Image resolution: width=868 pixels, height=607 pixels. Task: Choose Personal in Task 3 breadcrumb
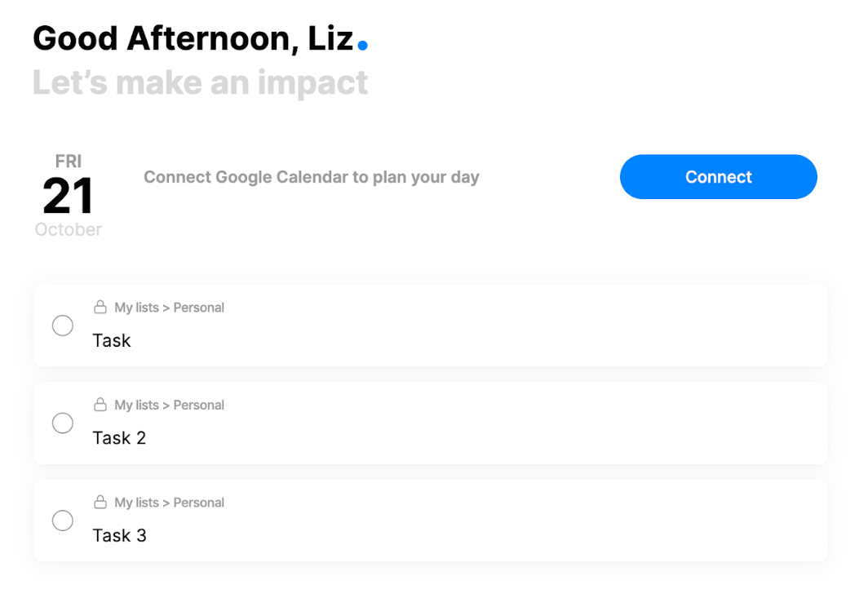[199, 503]
